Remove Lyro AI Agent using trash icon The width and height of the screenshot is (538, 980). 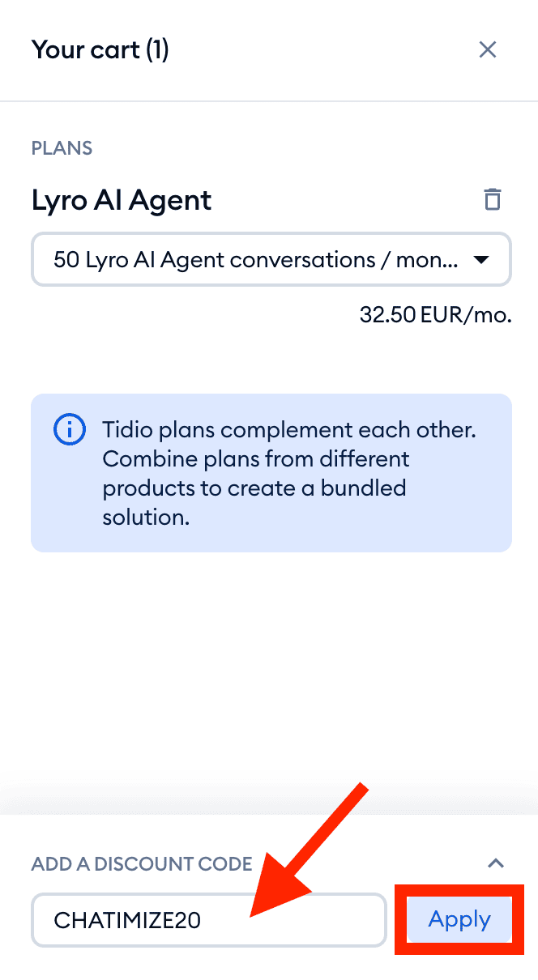pos(492,199)
